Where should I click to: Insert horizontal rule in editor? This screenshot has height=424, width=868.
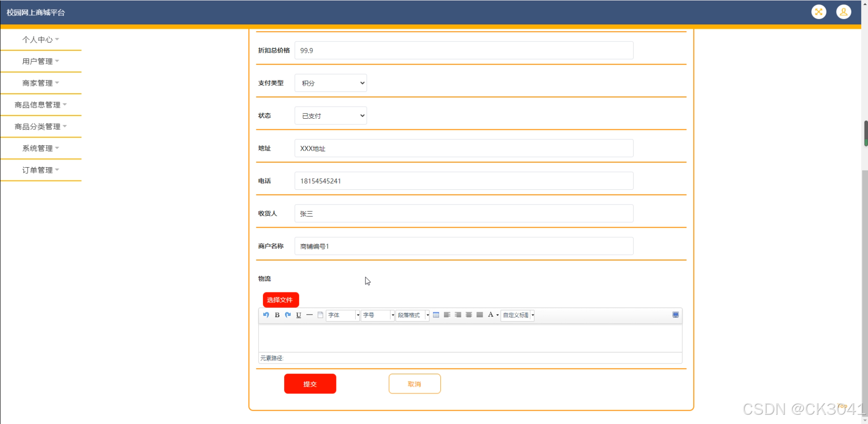pos(310,315)
